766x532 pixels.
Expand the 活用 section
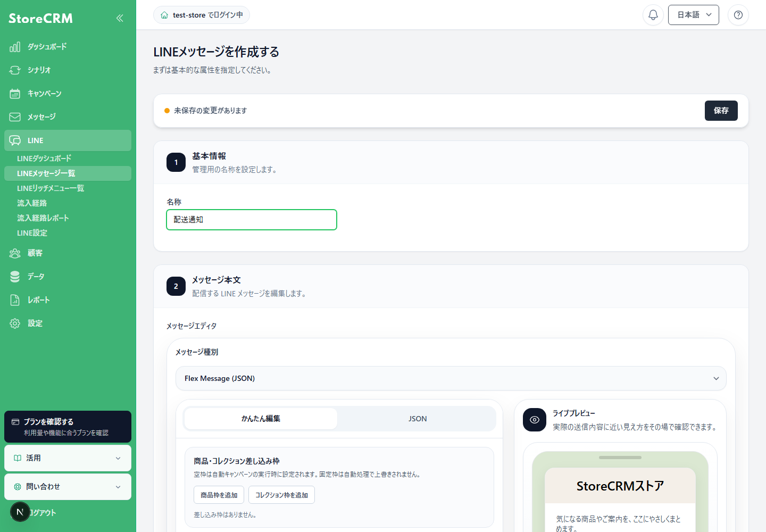coord(68,458)
